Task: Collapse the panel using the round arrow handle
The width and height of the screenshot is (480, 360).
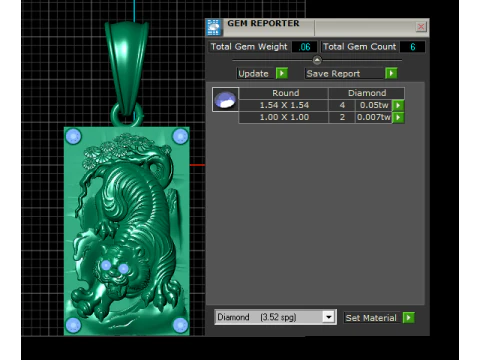Action: click(x=317, y=60)
